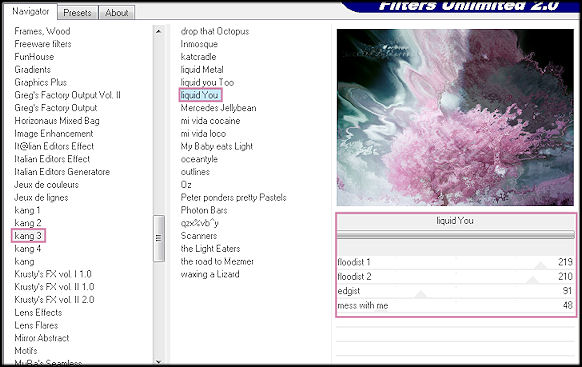Viewport: 582px width, 367px height.
Task: Click the mess with me slider row
Action: [455, 306]
